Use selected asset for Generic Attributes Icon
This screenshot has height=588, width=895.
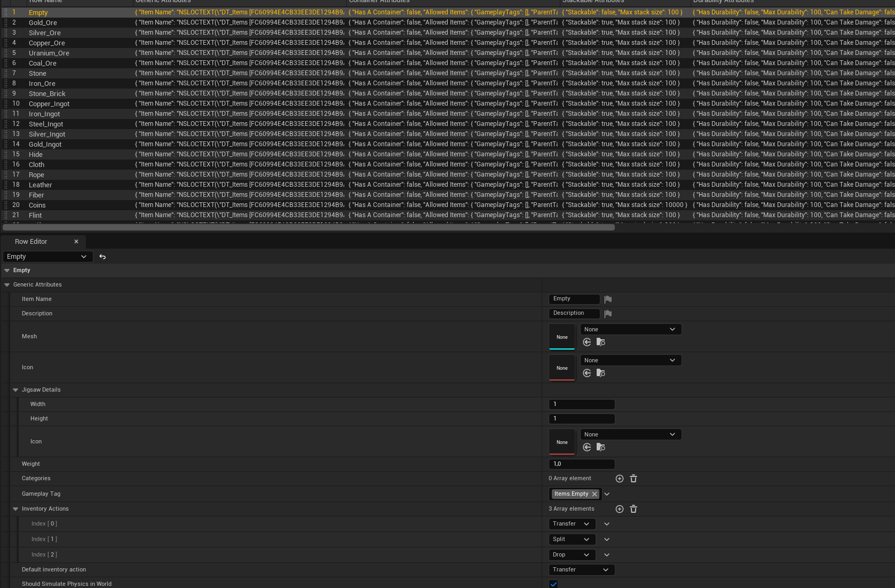coord(587,373)
